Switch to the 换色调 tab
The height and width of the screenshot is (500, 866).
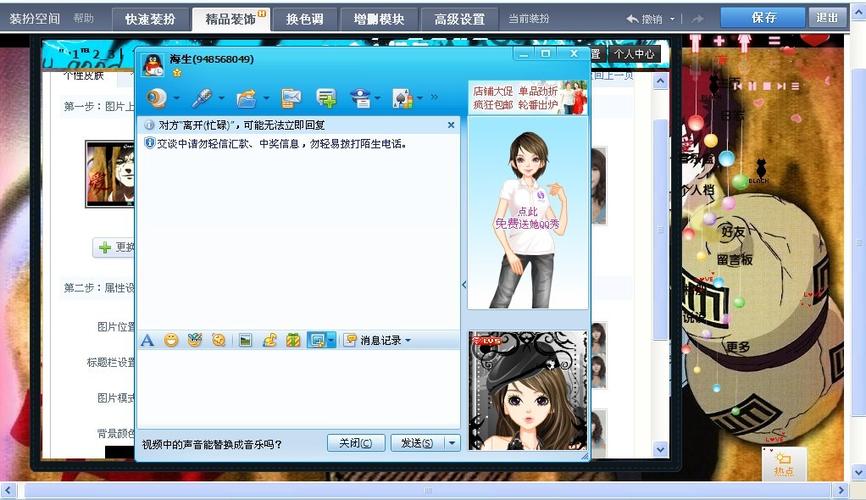[x=304, y=19]
